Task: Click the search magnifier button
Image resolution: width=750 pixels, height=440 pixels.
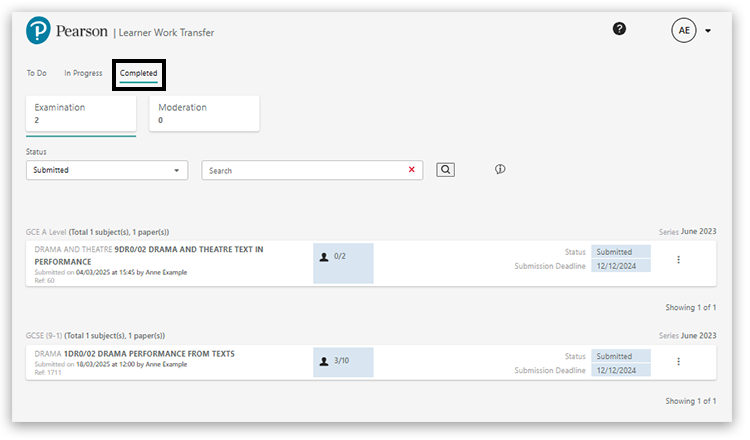Action: tap(445, 170)
